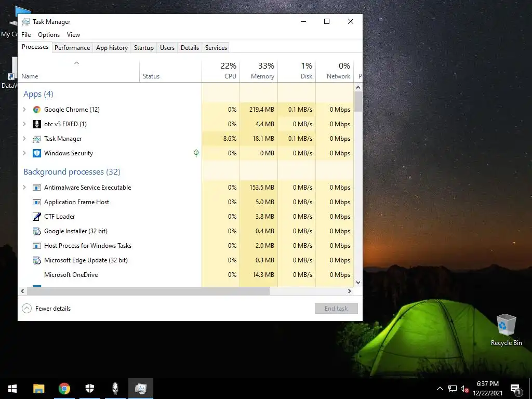Switch to the Details tab
This screenshot has width=532, height=399.
point(190,48)
